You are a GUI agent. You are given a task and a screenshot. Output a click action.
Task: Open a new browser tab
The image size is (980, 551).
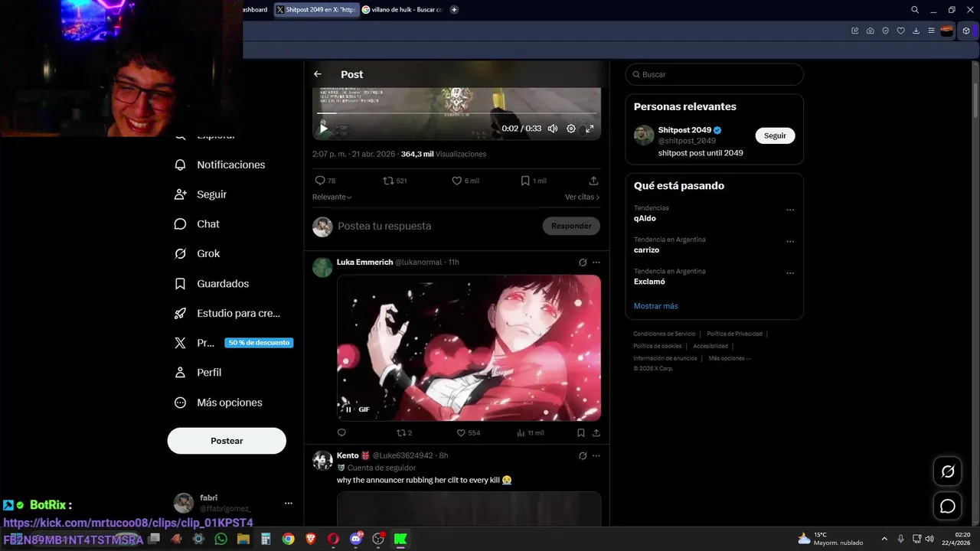tap(454, 9)
